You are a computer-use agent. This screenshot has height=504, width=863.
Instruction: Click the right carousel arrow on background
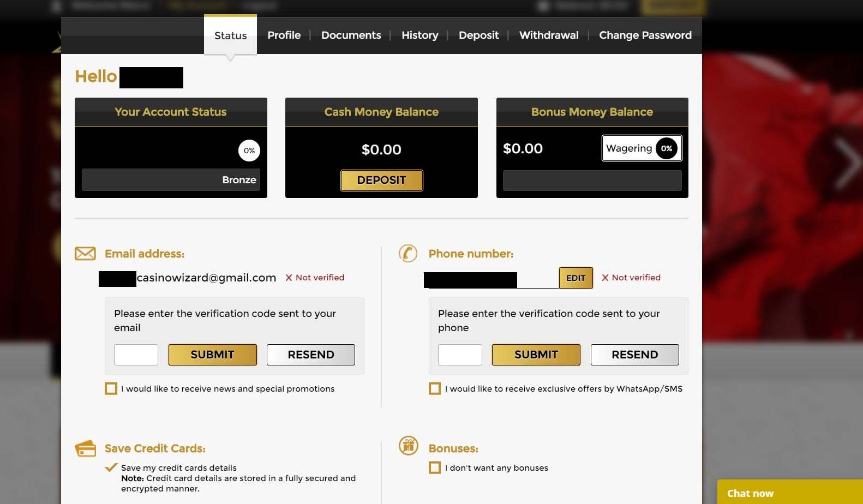coord(848,164)
